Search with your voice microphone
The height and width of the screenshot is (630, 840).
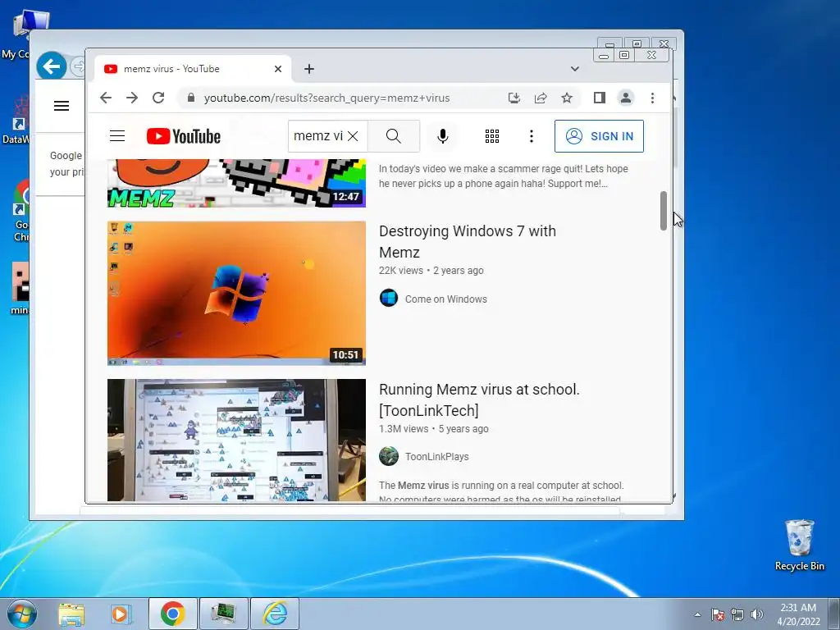tap(442, 136)
